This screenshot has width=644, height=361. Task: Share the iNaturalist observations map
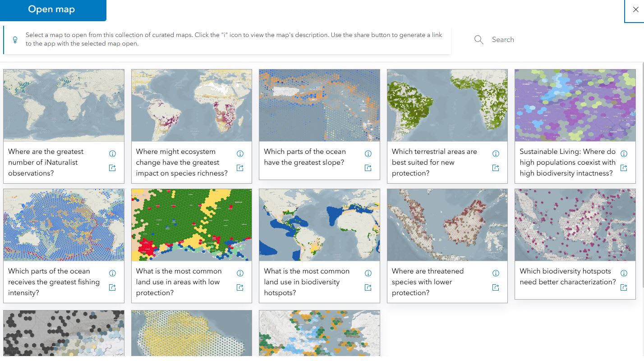(x=112, y=168)
